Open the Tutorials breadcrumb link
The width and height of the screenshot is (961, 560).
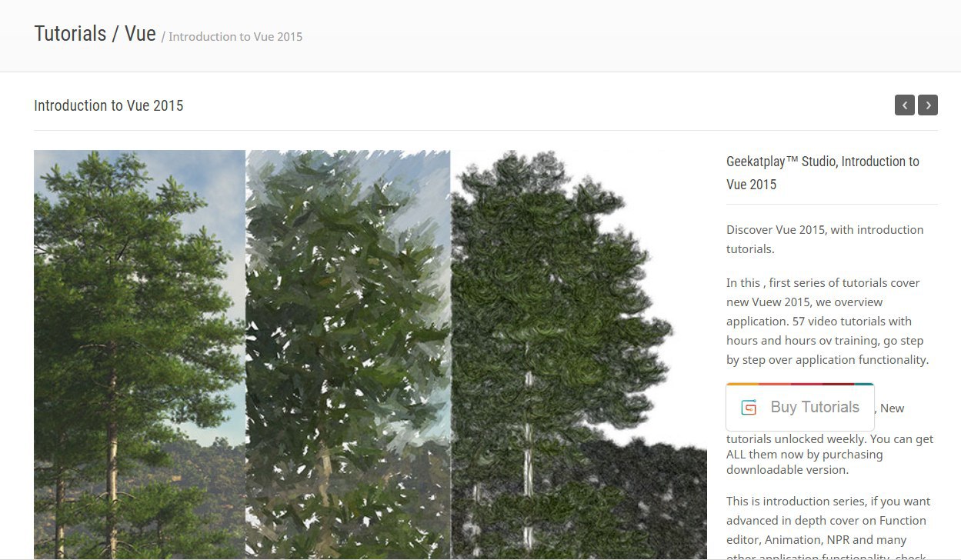coord(70,34)
